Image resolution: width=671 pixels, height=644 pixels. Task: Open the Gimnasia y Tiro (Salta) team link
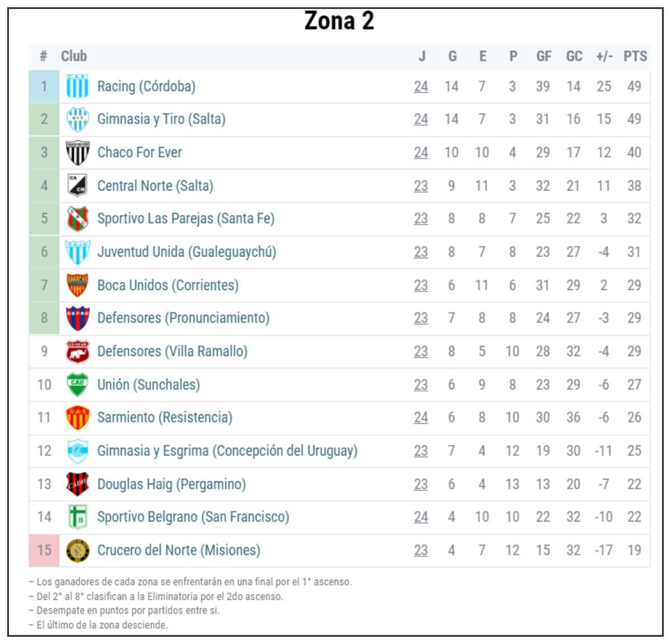(161, 119)
